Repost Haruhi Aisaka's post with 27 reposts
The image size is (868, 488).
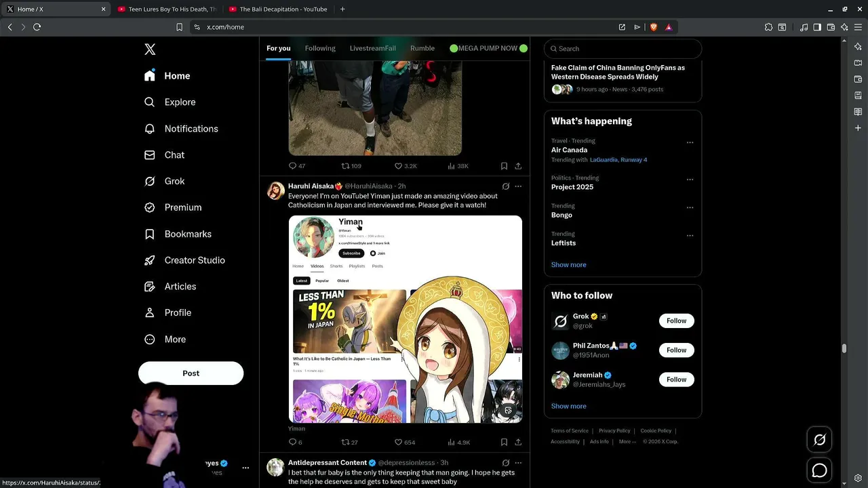point(350,443)
